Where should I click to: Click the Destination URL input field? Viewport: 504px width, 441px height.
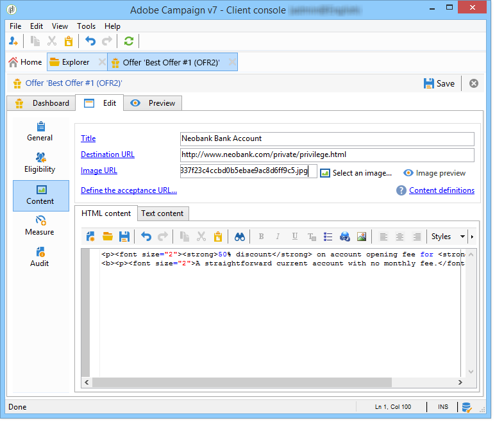pyautogui.click(x=327, y=155)
